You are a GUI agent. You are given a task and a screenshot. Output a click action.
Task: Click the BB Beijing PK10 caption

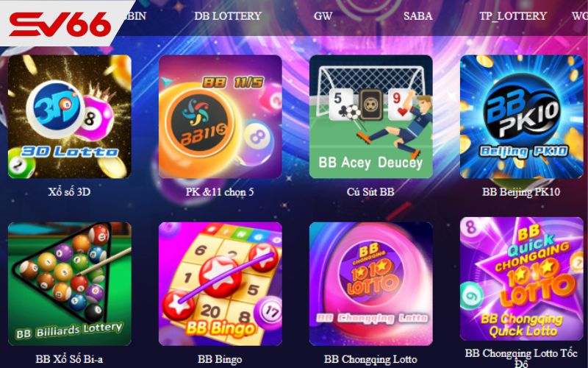pyautogui.click(x=521, y=192)
